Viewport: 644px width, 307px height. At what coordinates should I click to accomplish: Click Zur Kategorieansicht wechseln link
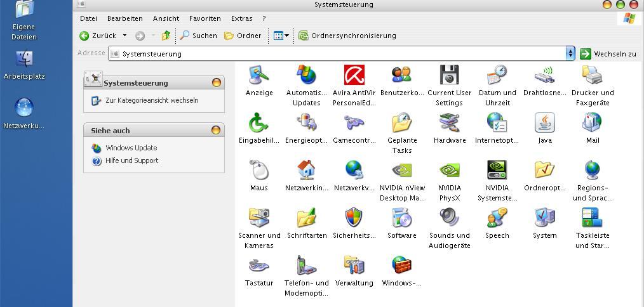(152, 100)
